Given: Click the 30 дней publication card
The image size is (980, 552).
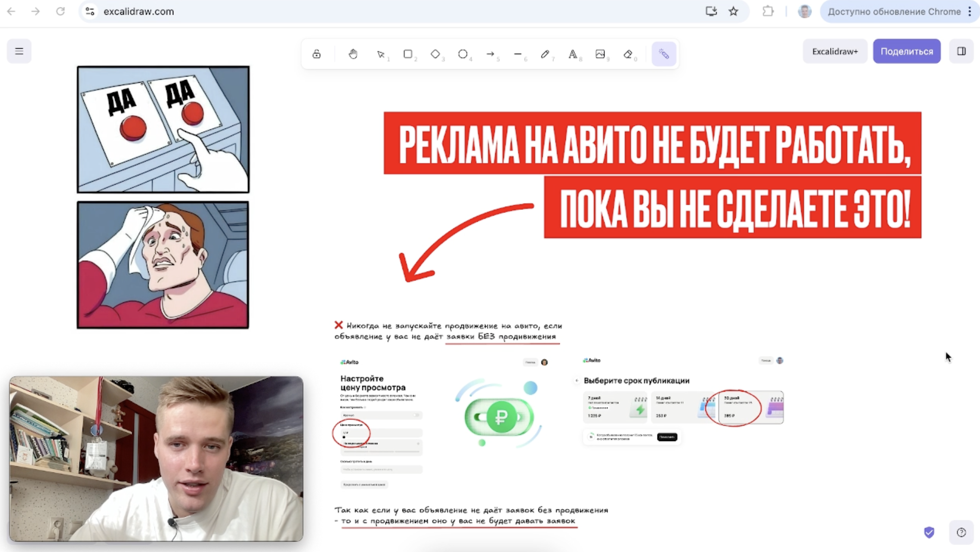Looking at the screenshot, I should coord(751,407).
